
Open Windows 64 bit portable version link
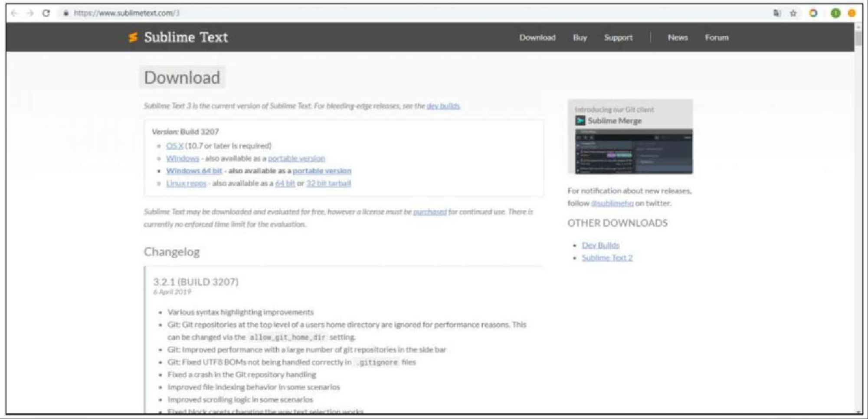coord(322,171)
